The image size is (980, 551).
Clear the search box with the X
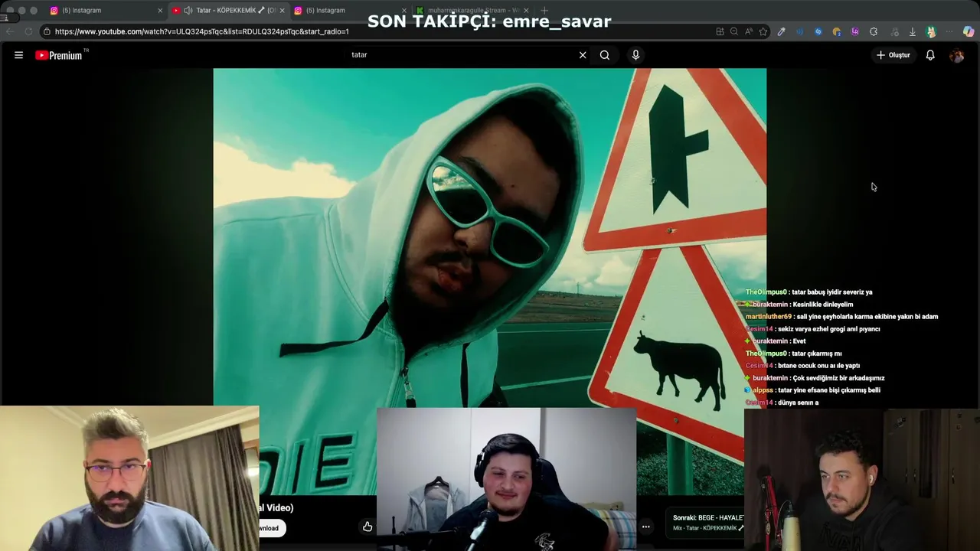coord(583,55)
